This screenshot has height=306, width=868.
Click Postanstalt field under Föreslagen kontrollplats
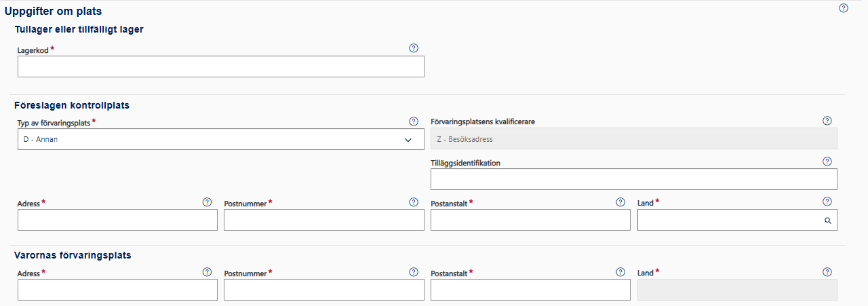(x=530, y=220)
